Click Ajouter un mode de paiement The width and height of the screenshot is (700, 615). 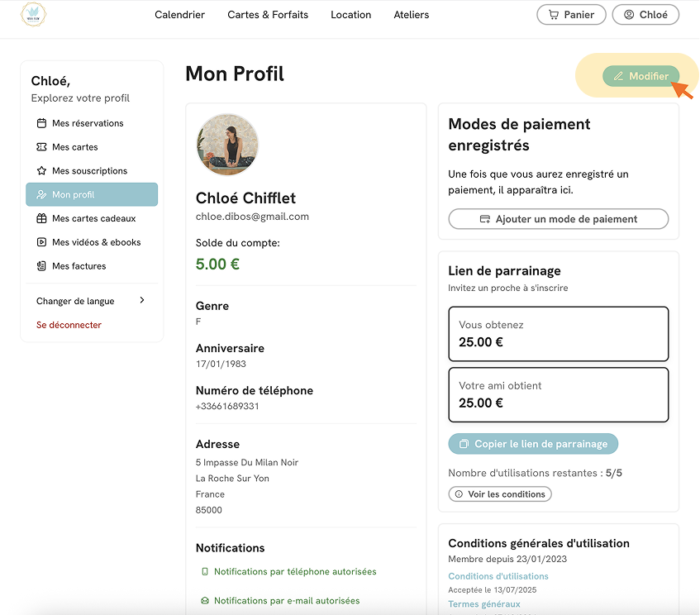tap(559, 219)
